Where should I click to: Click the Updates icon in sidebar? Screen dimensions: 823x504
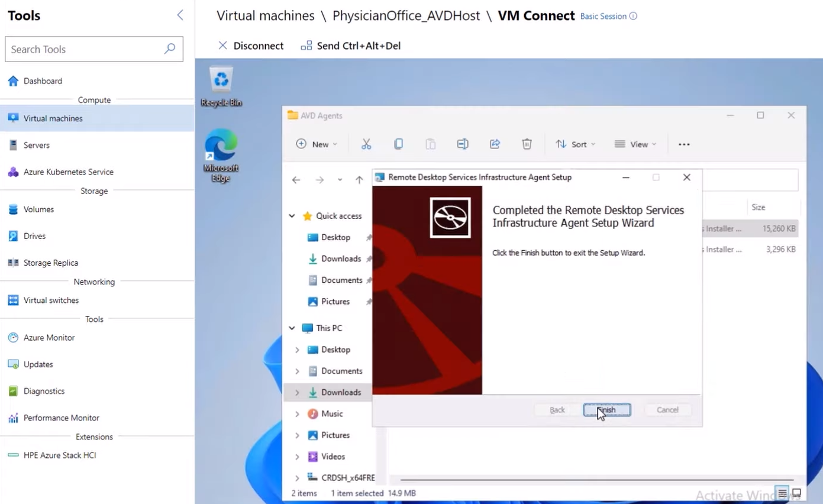[x=13, y=364]
